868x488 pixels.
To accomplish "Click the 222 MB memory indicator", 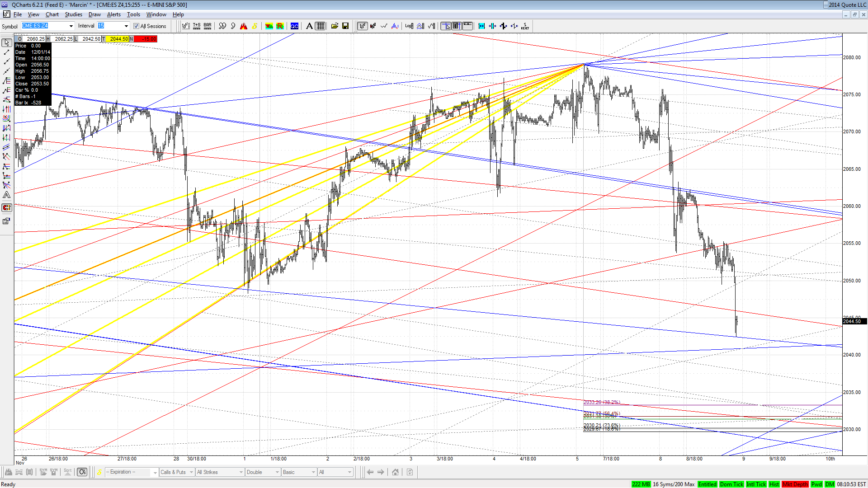I will pos(641,484).
